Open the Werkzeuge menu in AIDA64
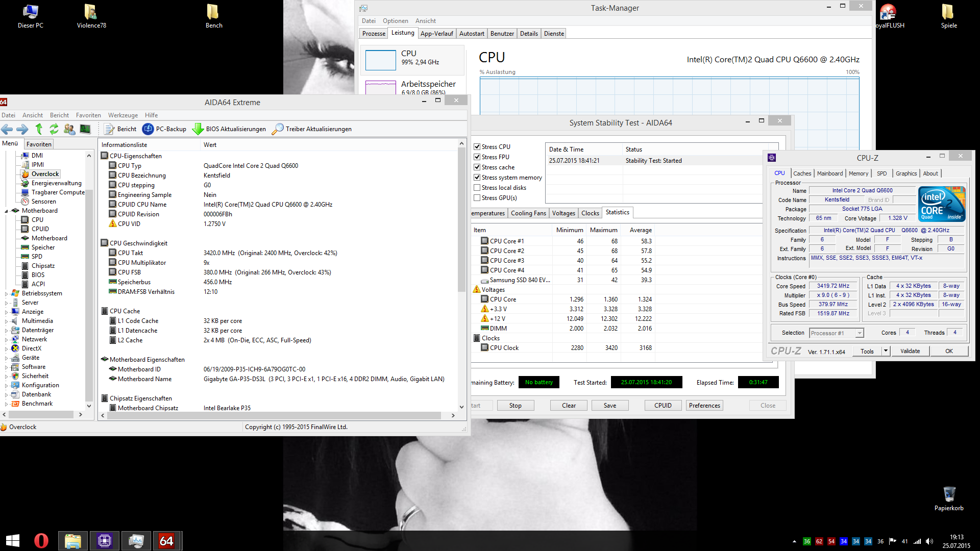980x551 pixels. pyautogui.click(x=123, y=115)
